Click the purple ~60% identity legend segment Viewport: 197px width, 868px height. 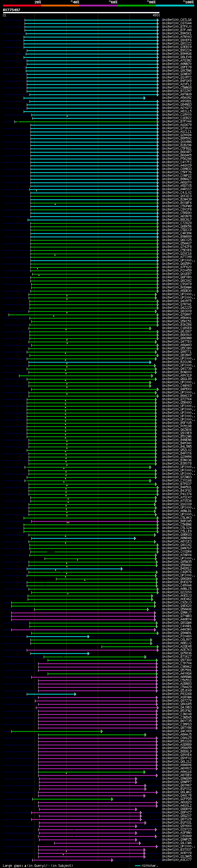pyautogui.click(x=98, y=6)
